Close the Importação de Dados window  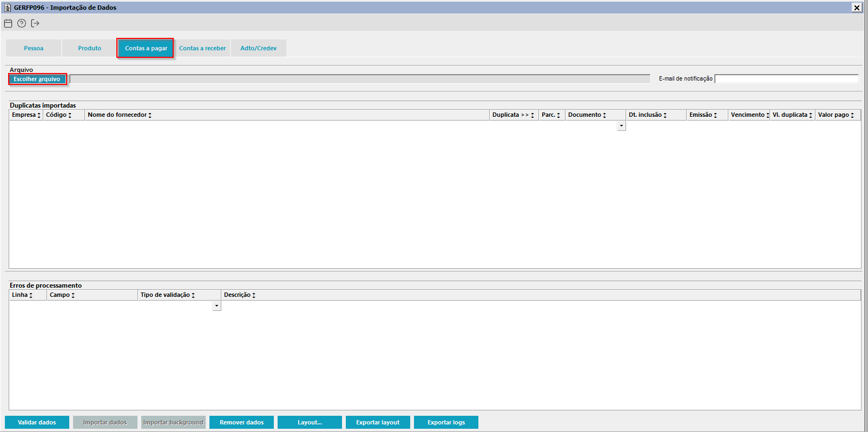point(857,8)
